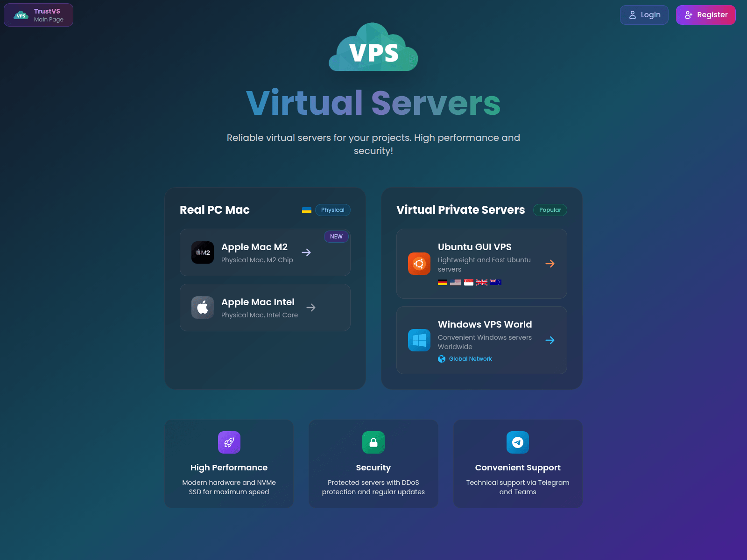Click the large VPS cloud logo
The height and width of the screenshot is (560, 747).
(373, 47)
